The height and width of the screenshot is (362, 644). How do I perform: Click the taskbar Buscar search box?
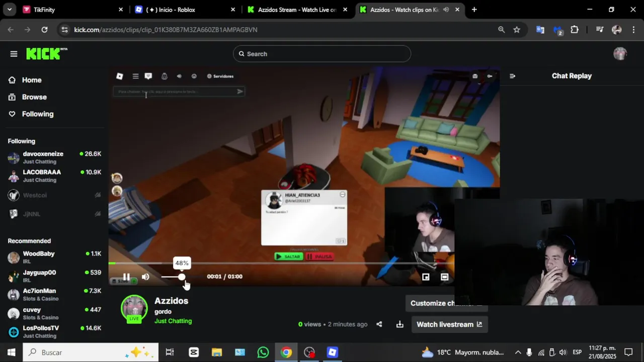coord(91,352)
